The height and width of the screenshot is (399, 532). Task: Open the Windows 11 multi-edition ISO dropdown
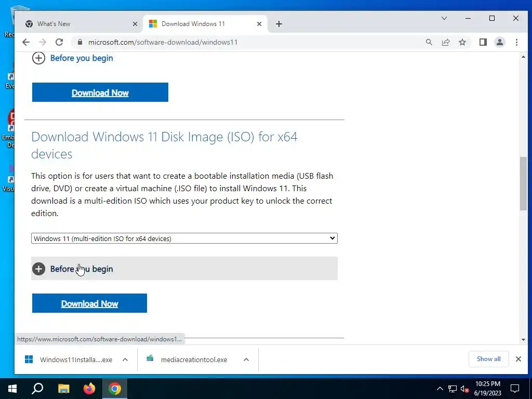184,238
